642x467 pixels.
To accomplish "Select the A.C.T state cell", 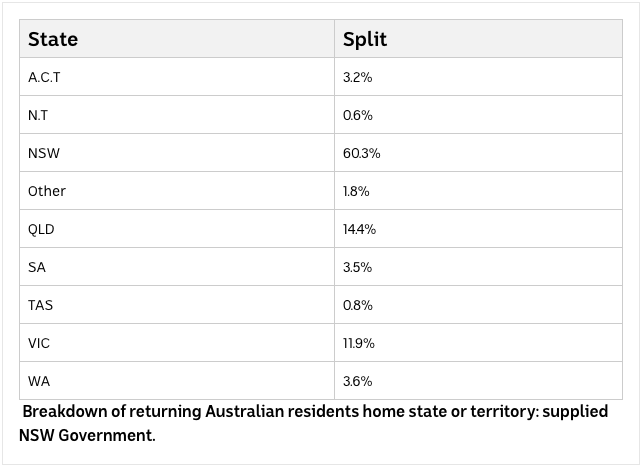I will [x=44, y=77].
